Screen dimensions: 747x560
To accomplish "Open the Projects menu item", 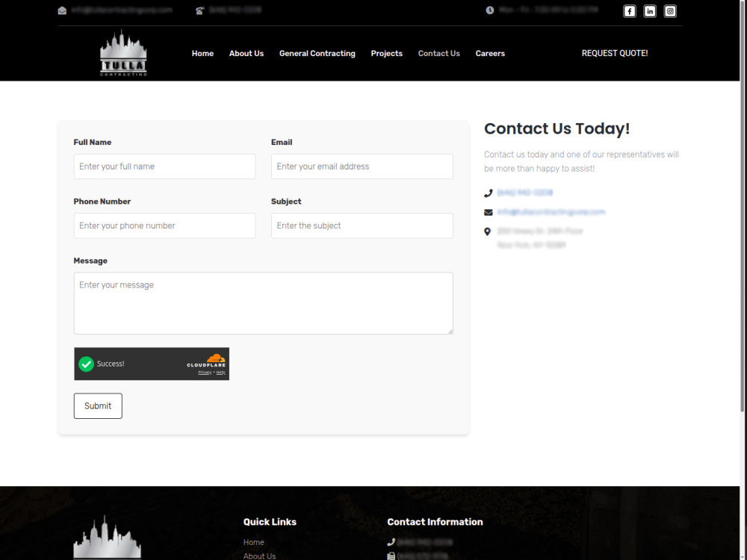I will (x=387, y=53).
